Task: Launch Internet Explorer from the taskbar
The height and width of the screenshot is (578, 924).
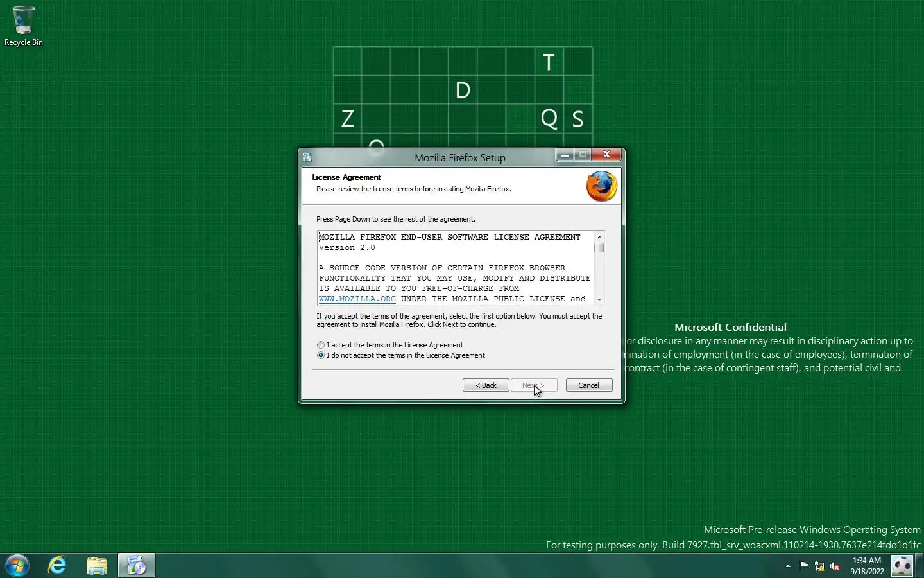Action: click(x=58, y=566)
